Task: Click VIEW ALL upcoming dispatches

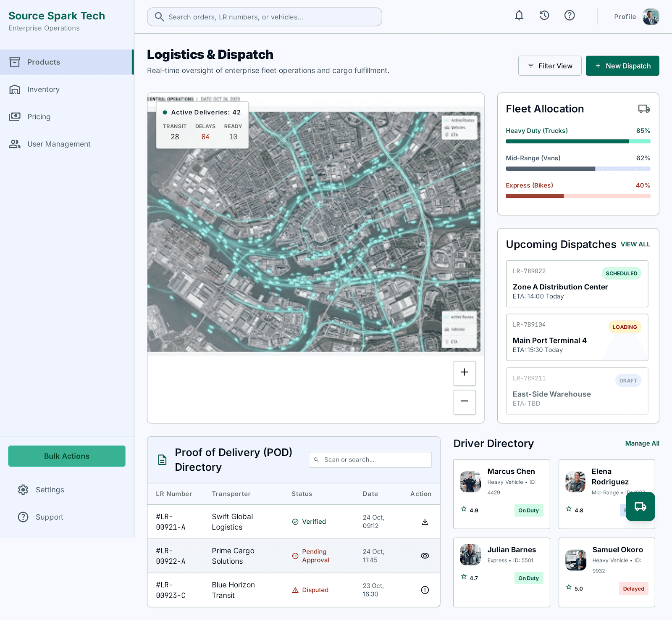Action: (x=635, y=244)
